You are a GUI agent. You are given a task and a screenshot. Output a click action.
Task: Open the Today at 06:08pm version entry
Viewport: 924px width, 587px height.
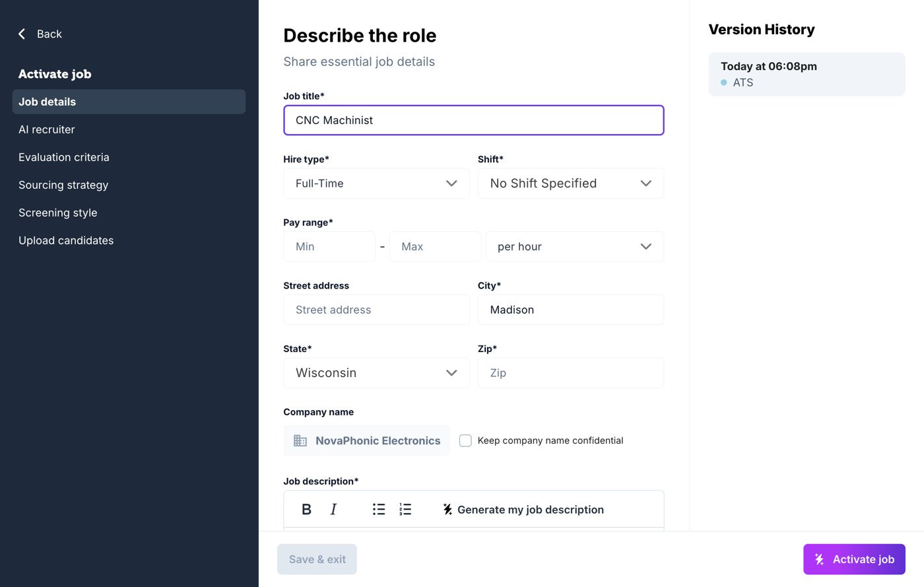[807, 74]
